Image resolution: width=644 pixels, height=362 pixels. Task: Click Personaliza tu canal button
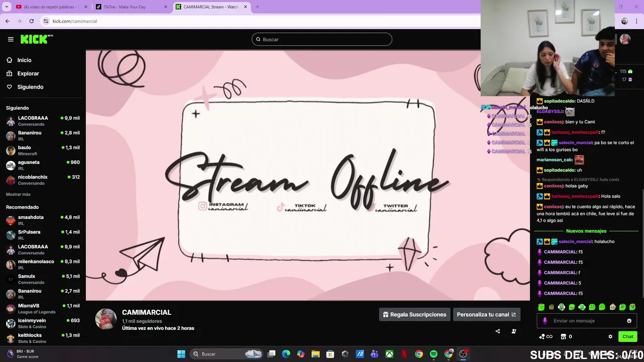487,315
